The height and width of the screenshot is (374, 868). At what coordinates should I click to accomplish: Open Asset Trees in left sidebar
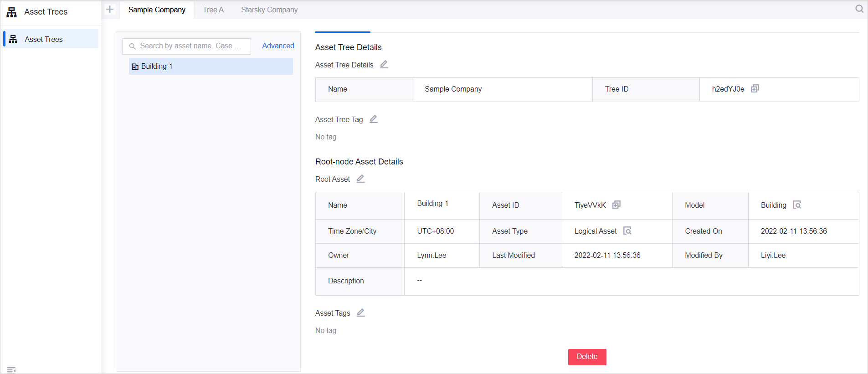(44, 39)
